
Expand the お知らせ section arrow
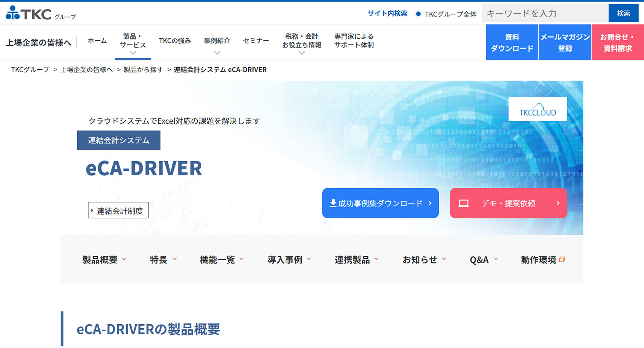click(x=444, y=259)
